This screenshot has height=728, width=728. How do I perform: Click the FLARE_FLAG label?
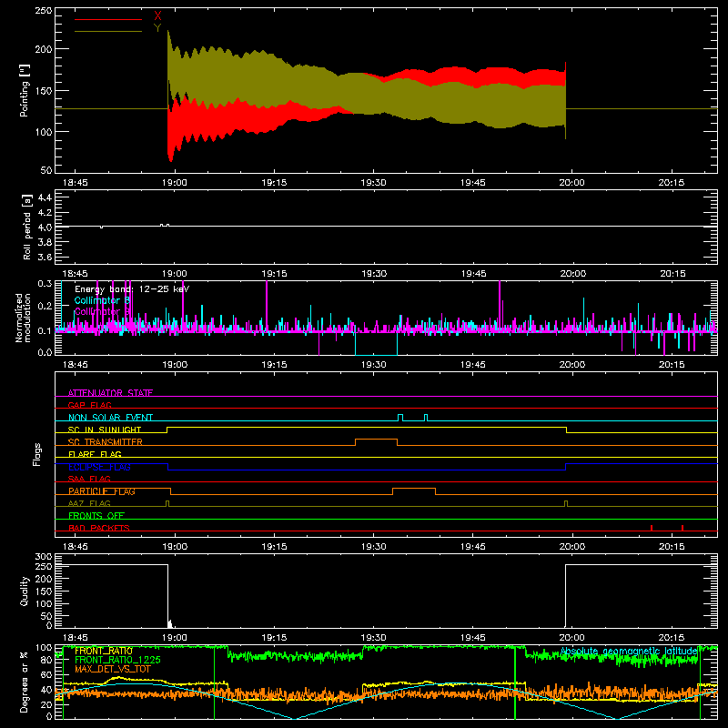pyautogui.click(x=95, y=454)
